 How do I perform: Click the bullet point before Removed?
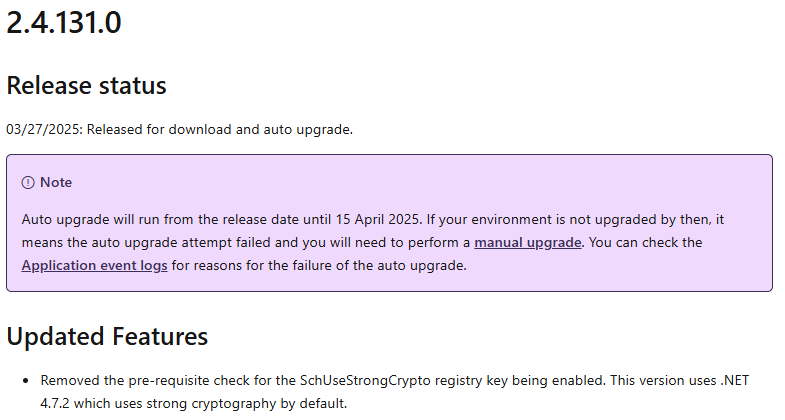click(26, 381)
